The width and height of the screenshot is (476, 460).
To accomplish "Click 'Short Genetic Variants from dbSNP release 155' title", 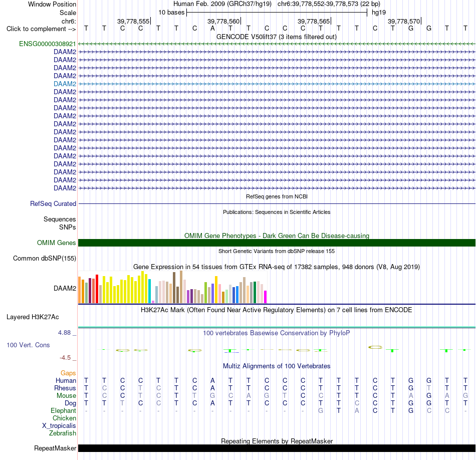I will [x=277, y=251].
